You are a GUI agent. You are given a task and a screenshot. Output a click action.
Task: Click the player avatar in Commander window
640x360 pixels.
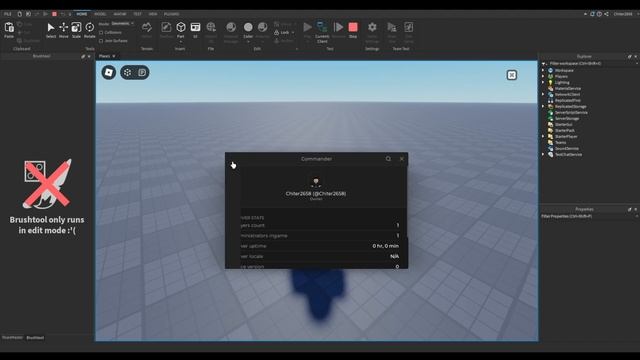(x=316, y=182)
